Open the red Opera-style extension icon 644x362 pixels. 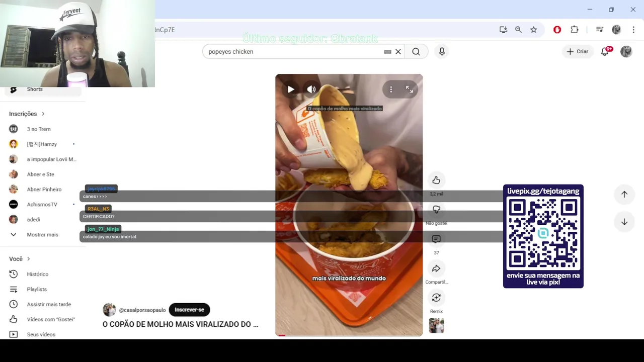coord(557,30)
